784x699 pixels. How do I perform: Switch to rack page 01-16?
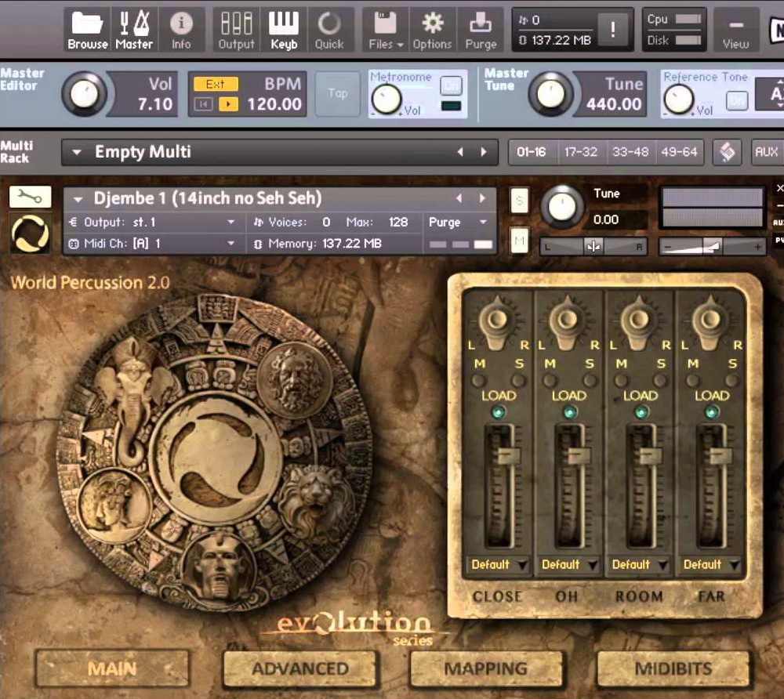tap(532, 152)
